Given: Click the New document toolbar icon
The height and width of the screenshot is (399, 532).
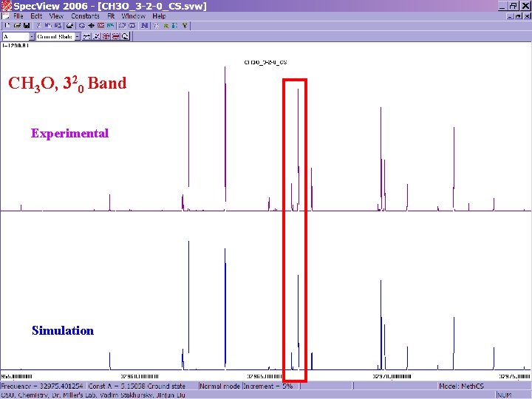Looking at the screenshot, I should 7,25.
